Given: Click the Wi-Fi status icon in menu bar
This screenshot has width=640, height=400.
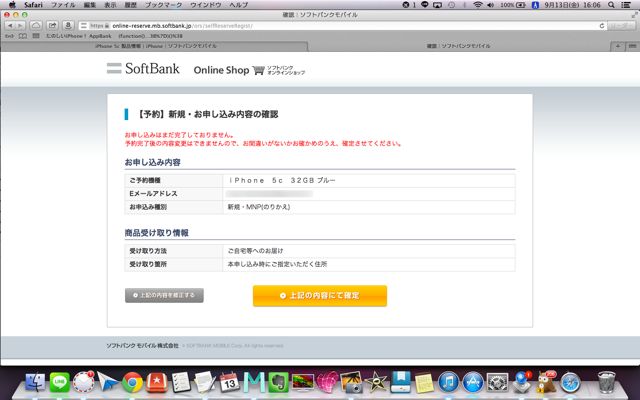Looking at the screenshot, I should (478, 5).
